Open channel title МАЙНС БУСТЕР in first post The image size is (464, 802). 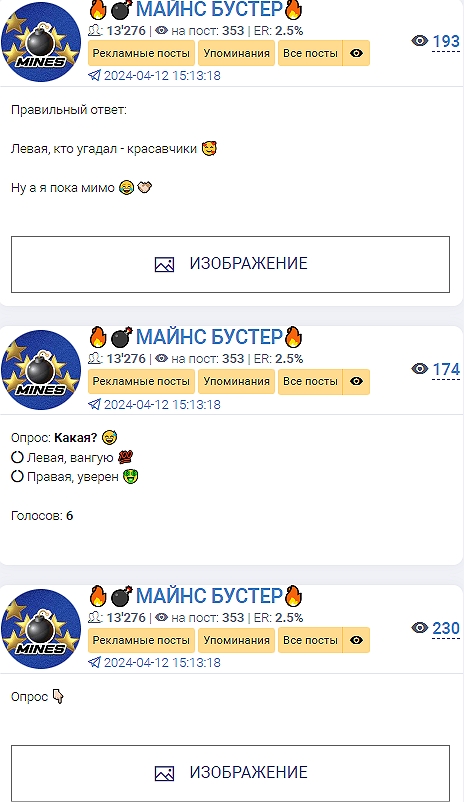(209, 9)
